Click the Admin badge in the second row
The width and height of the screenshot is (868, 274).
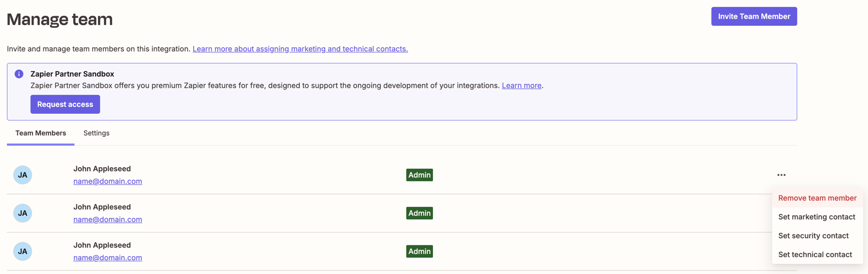419,213
